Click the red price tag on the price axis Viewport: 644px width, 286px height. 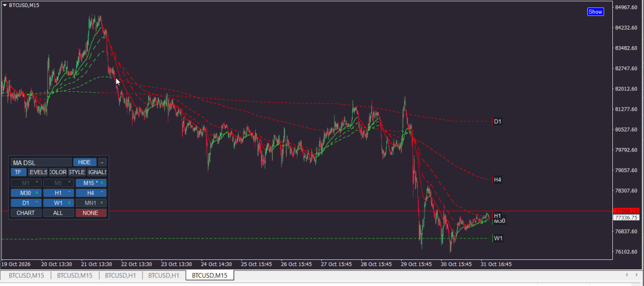626,211
